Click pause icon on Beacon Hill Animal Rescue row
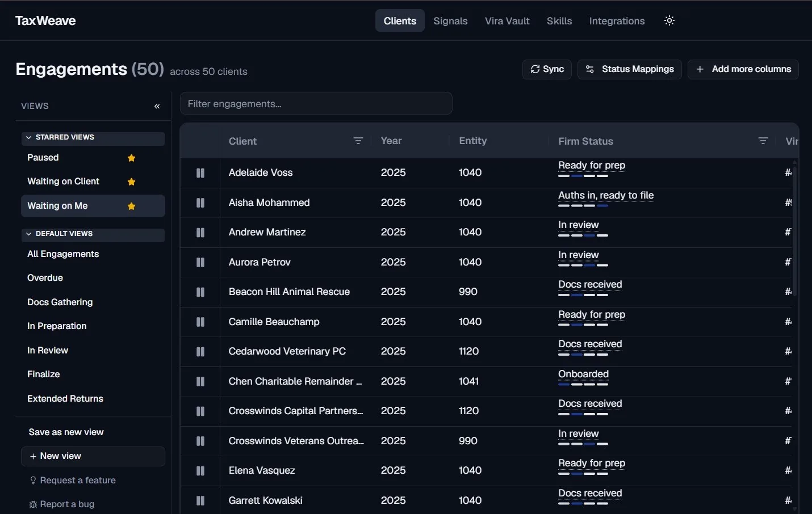This screenshot has height=514, width=812. (200, 292)
